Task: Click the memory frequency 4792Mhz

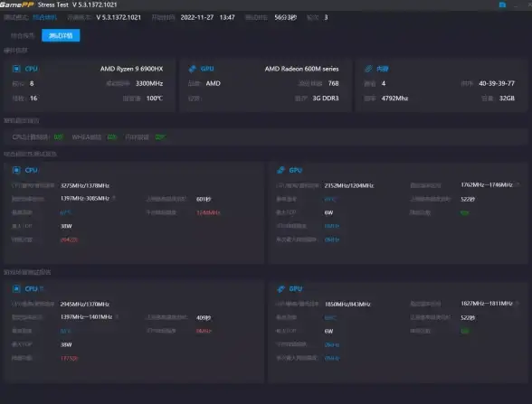Action: (394, 99)
